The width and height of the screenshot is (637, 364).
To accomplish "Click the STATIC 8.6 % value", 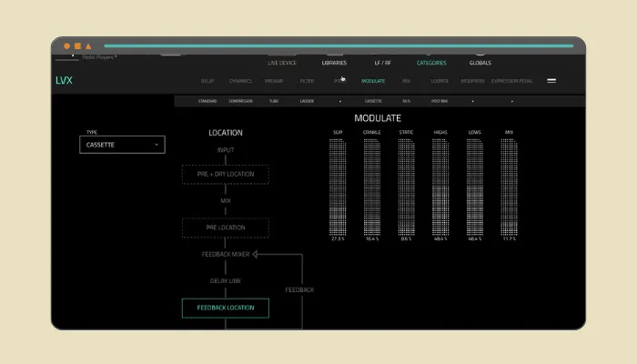I will point(406,238).
